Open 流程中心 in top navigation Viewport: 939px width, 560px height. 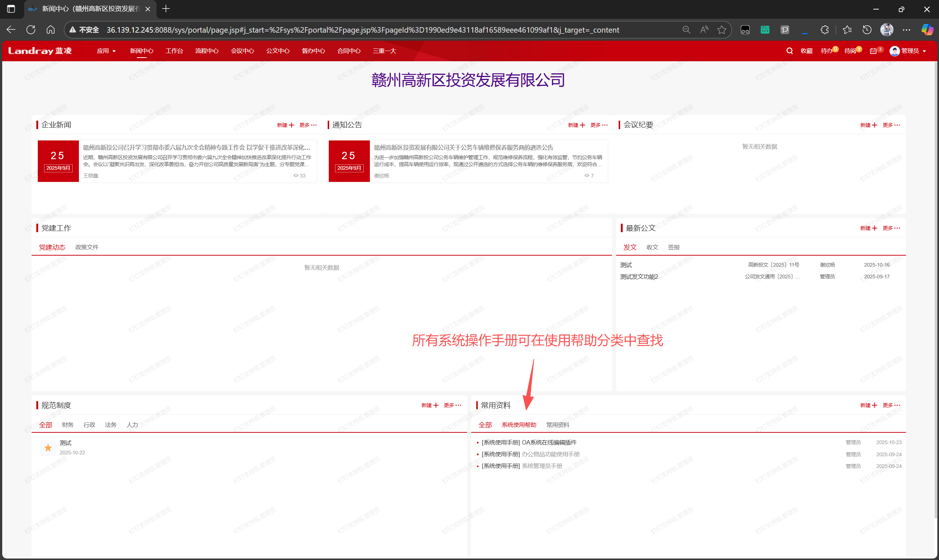click(207, 51)
